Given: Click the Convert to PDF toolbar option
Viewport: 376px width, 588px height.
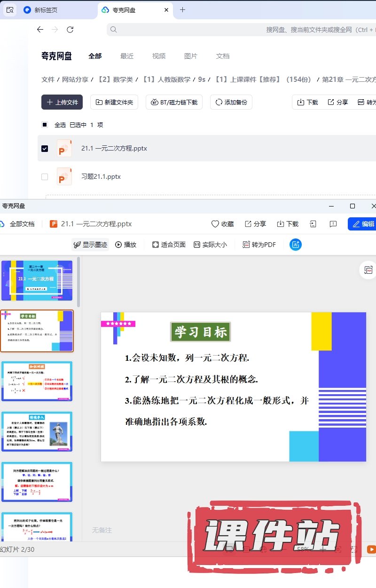Looking at the screenshot, I should (259, 245).
